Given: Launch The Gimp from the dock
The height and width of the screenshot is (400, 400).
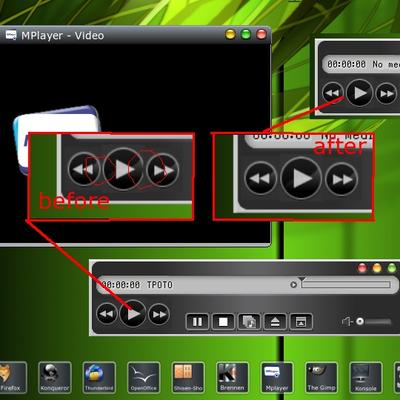Looking at the screenshot, I should point(321,378).
